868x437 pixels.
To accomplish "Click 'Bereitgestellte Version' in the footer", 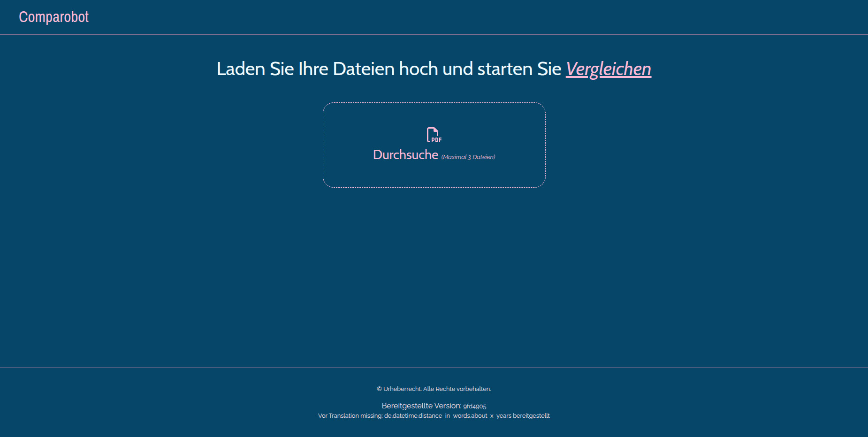I will (x=422, y=406).
